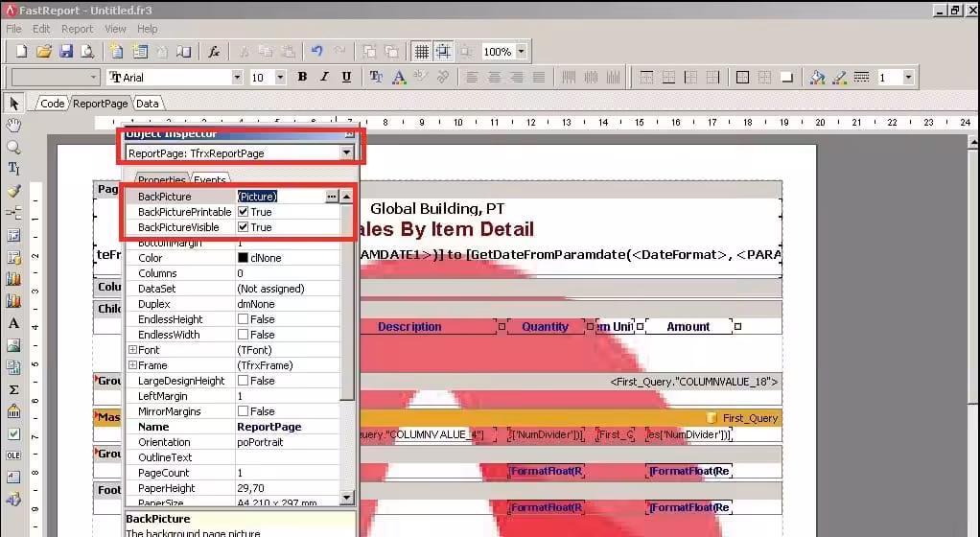Click the BackPicture ellipsis button
Viewport: 980px width, 537px height.
332,197
